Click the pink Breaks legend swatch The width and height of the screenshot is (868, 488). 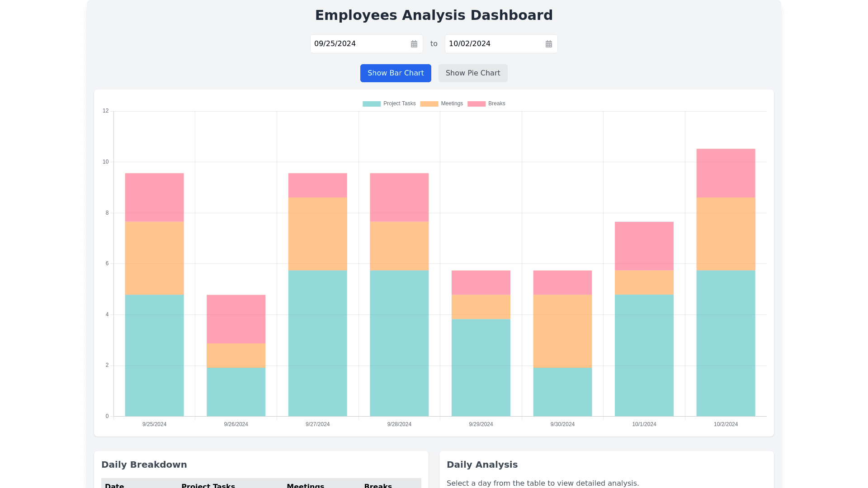[476, 104]
